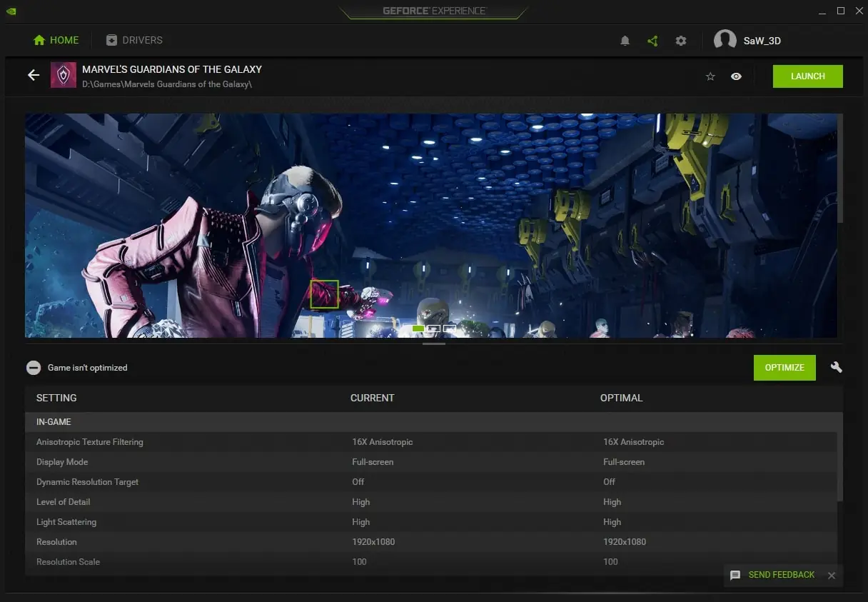Viewport: 868px width, 602px height.
Task: Mark game as favorite with star
Action: (710, 76)
